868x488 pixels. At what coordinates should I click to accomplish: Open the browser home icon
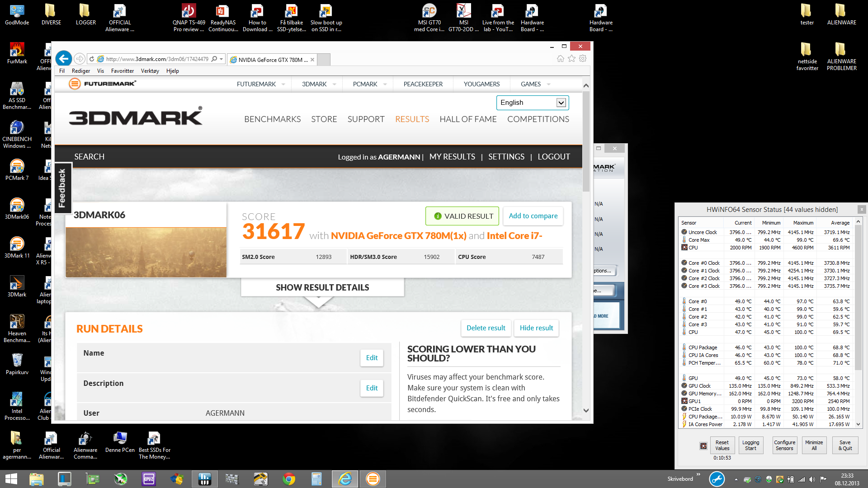click(561, 58)
